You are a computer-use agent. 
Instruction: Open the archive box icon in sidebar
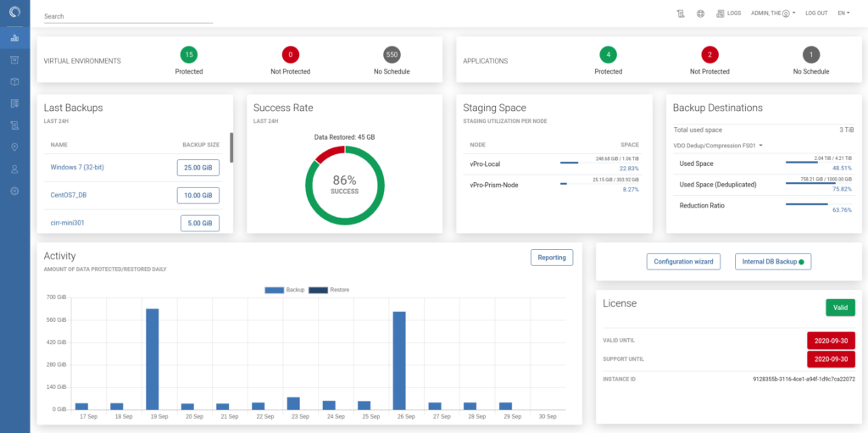14,60
